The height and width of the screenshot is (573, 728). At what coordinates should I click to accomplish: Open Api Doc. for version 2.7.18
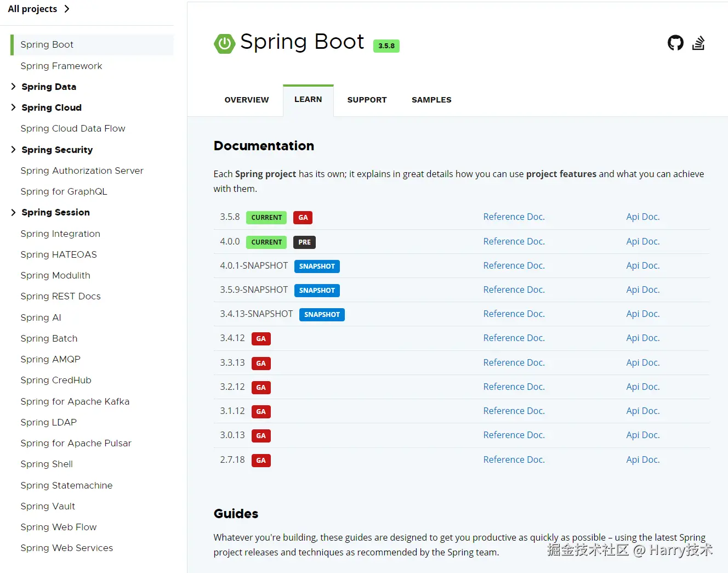pos(642,460)
